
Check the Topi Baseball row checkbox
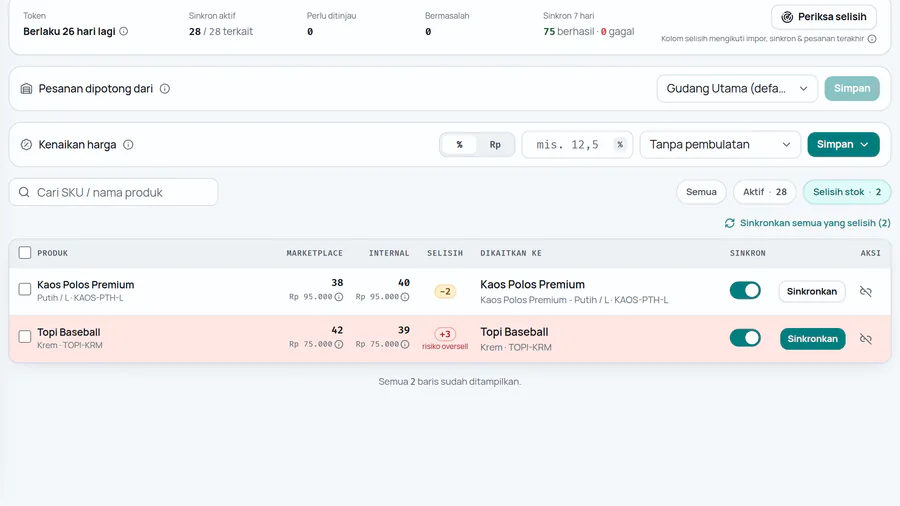[x=25, y=337]
